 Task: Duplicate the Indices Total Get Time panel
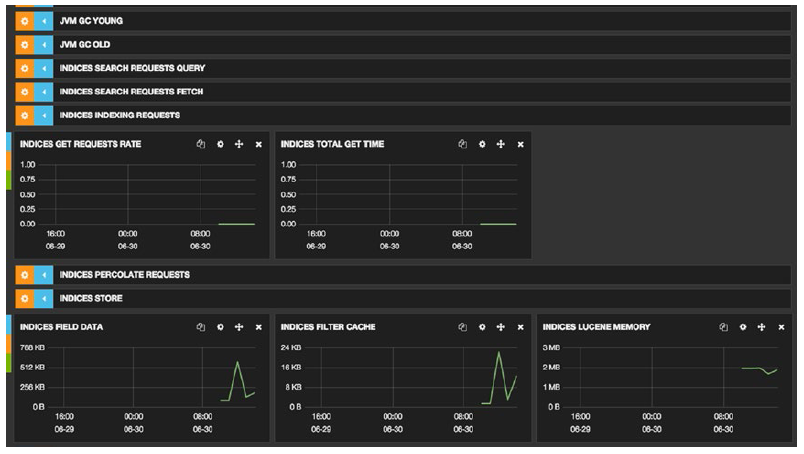[463, 144]
